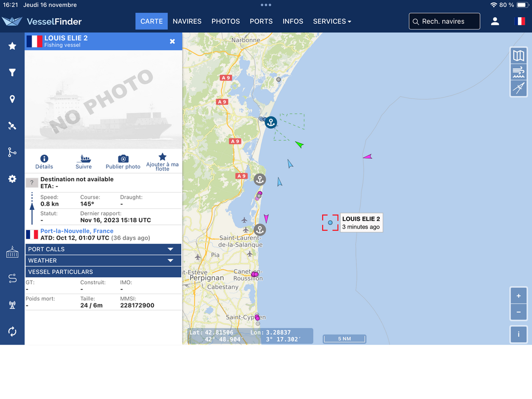
Task: Open the route planner S-curve icon
Action: click(x=12, y=278)
